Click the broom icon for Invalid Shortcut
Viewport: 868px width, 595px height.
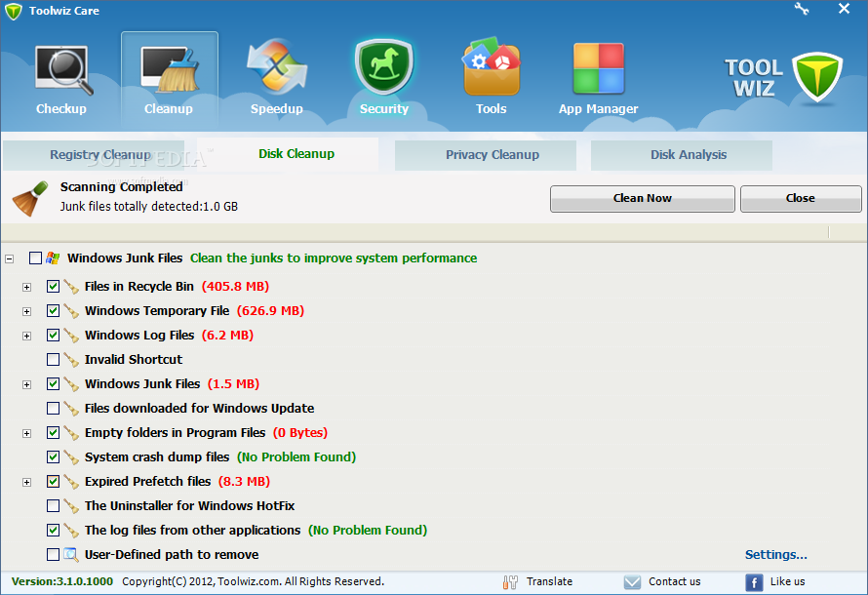point(71,360)
